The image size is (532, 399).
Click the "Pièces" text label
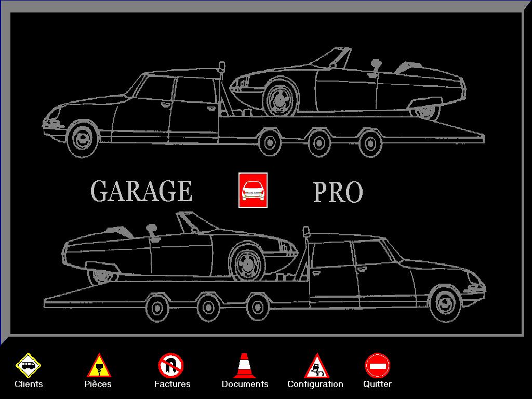[98, 384]
